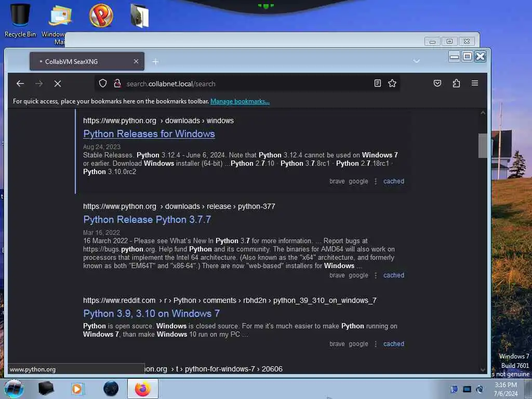Expand the list all tabs chevron

coord(416,61)
